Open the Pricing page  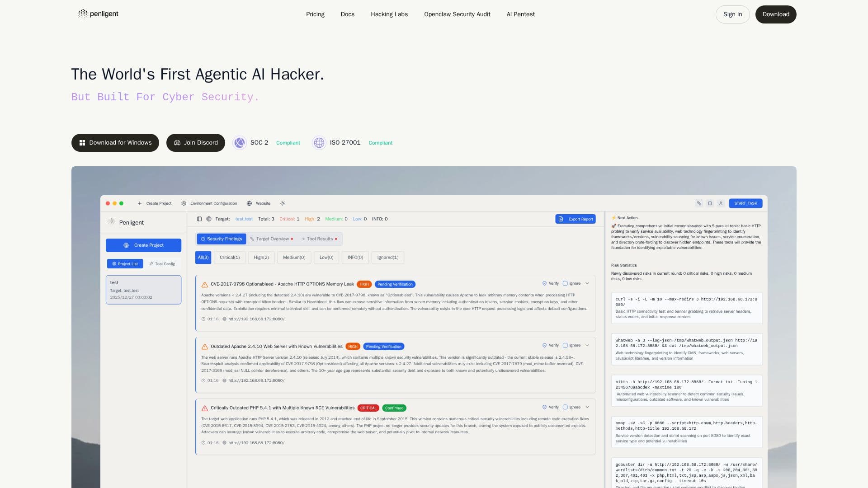pos(315,14)
